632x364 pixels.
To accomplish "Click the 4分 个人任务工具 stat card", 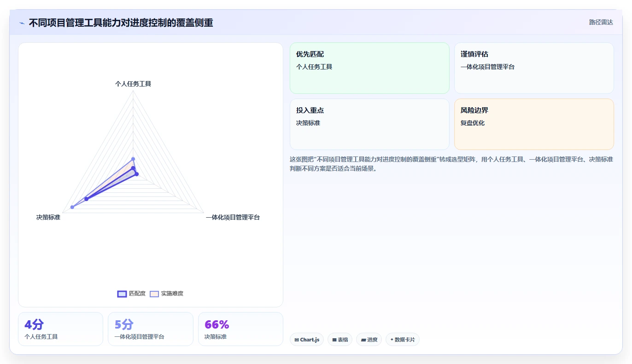I will pyautogui.click(x=60, y=329).
